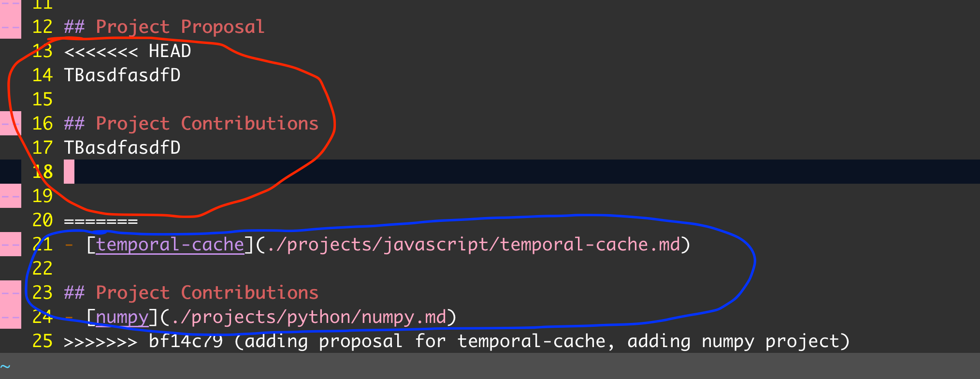Viewport: 980px width, 379px height.
Task: Click line number 22 in the gutter
Action: tap(43, 269)
